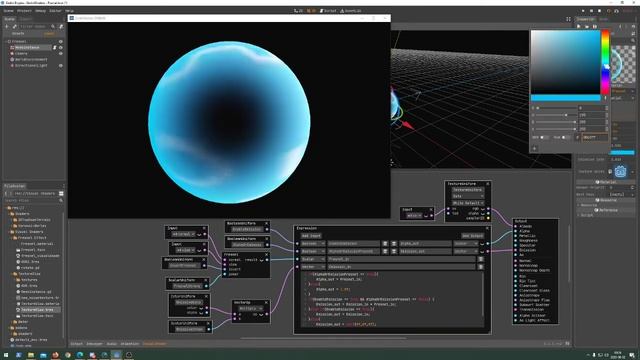Collapse the Fresnel root node in scene tree
The height and width of the screenshot is (360, 640).
[5, 41]
